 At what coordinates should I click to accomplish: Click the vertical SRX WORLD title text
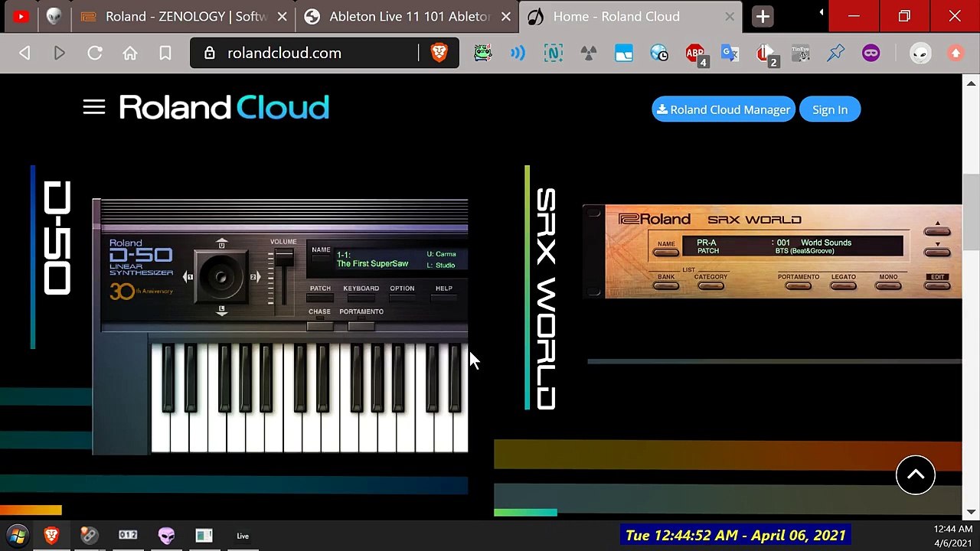545,299
